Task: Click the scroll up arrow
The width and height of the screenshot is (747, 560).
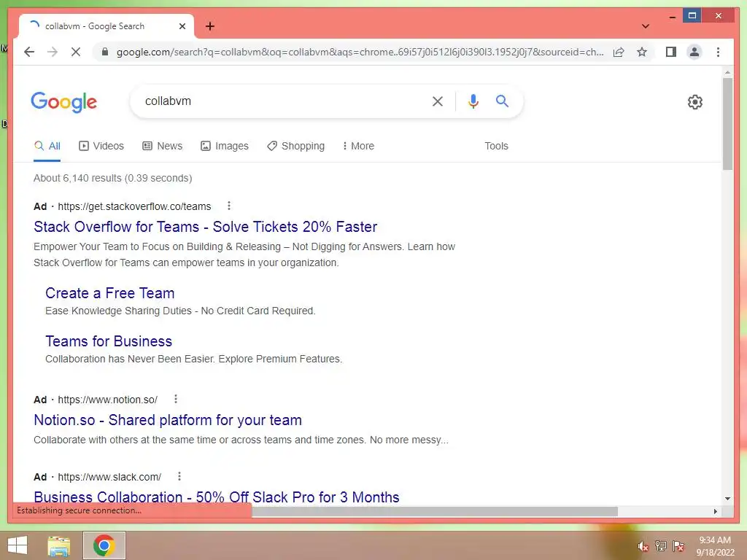Action: [x=727, y=72]
